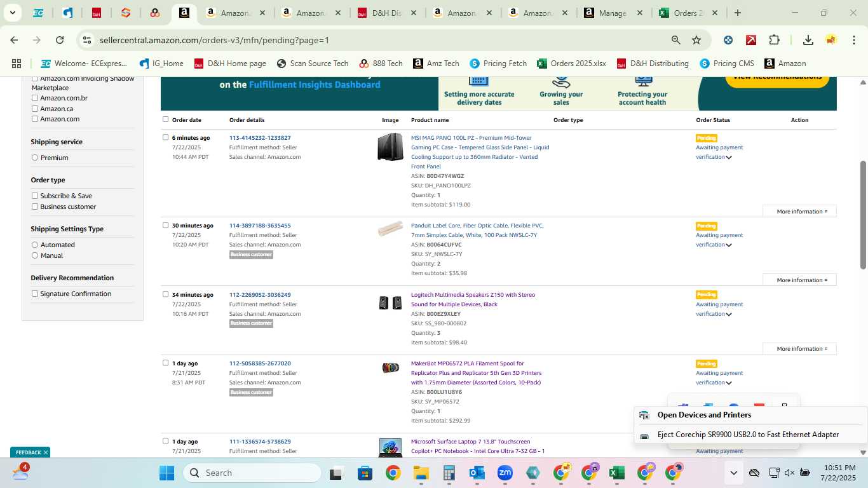Open MSI MAG PANO 100L PZ product link
Viewport: 868px width, 488px height.
click(x=480, y=152)
